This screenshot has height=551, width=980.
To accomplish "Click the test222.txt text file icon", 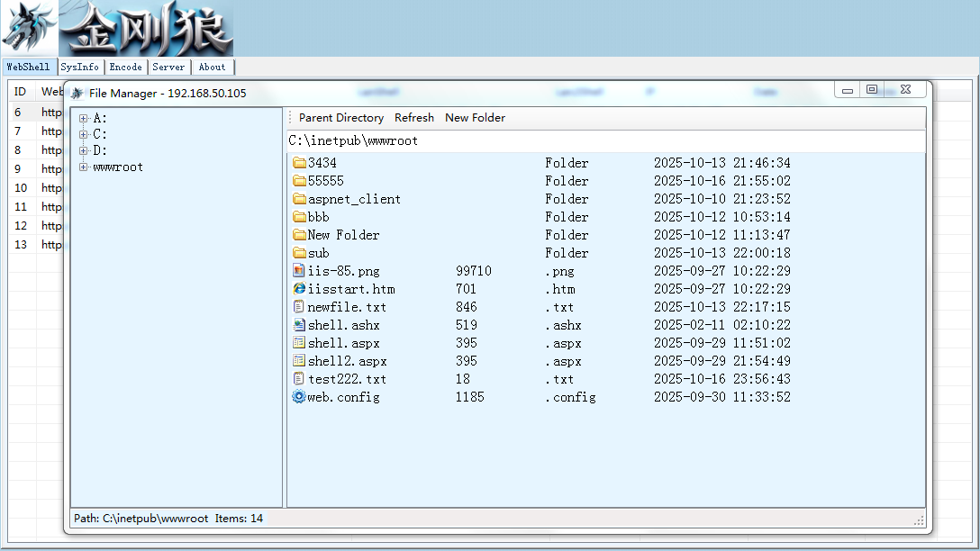I will coord(299,379).
